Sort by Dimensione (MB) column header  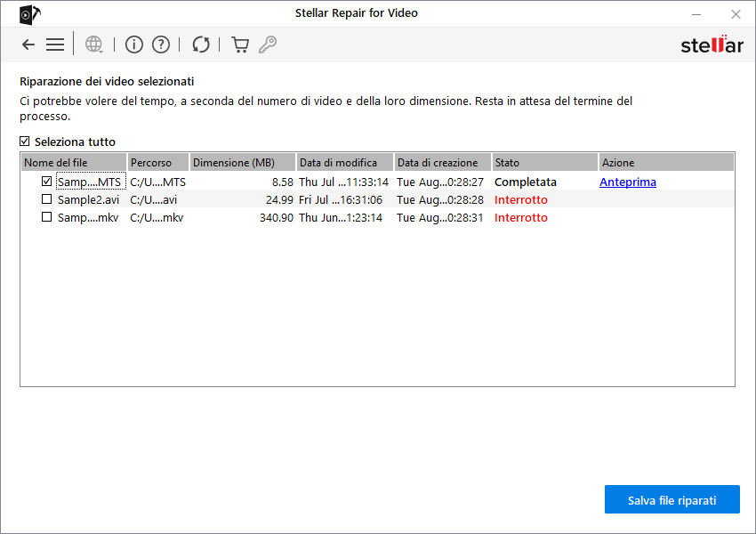(243, 163)
